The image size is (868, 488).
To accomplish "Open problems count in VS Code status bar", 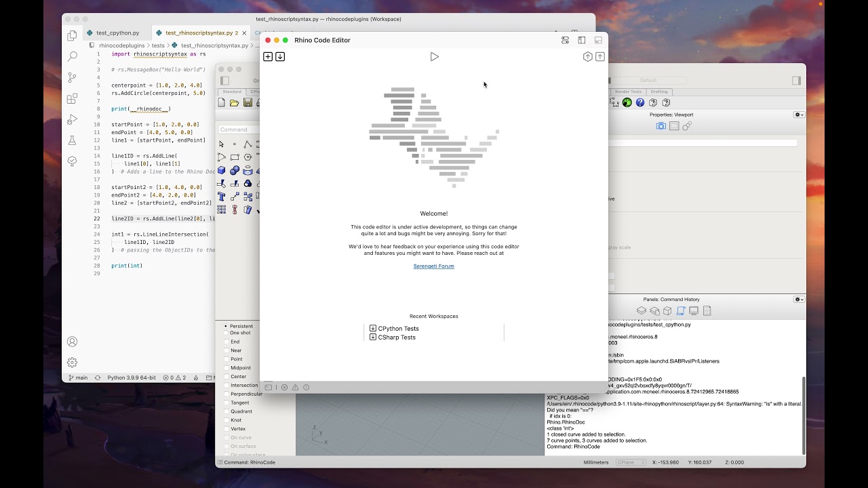I will (x=175, y=378).
